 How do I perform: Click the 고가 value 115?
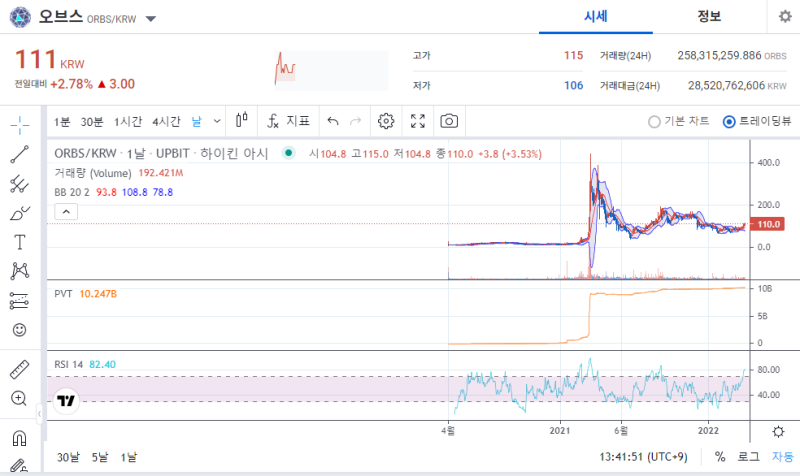[x=573, y=55]
